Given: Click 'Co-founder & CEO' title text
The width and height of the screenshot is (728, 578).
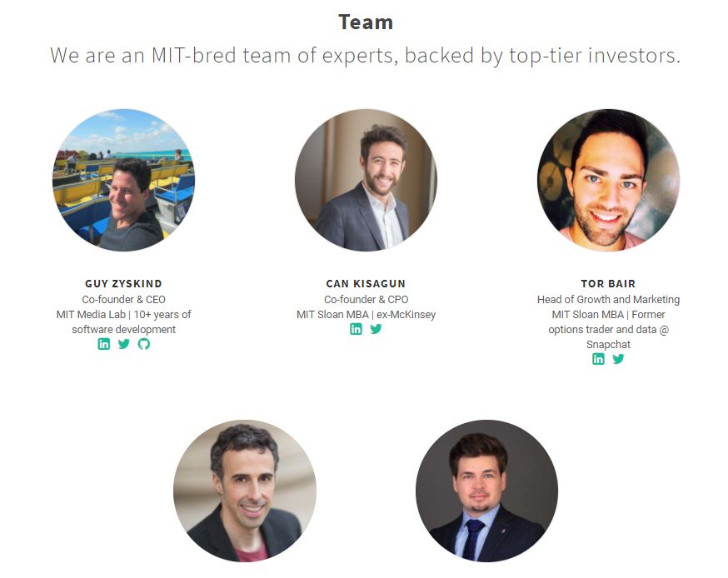Looking at the screenshot, I should tap(123, 300).
